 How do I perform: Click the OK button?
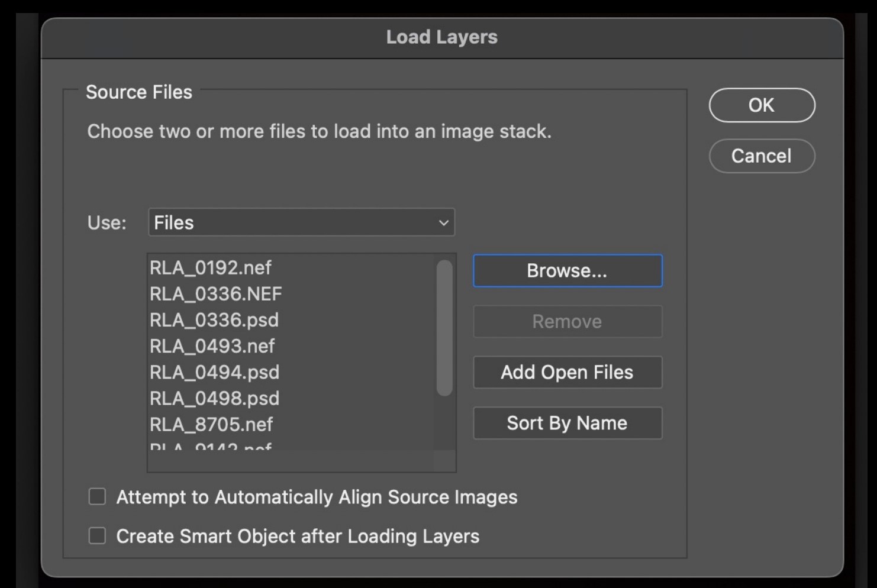762,105
